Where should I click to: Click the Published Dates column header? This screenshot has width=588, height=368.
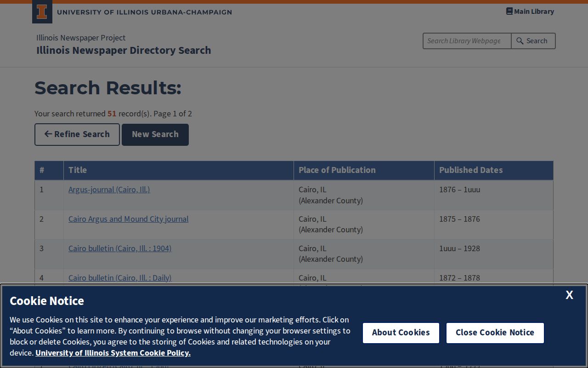[494, 170]
